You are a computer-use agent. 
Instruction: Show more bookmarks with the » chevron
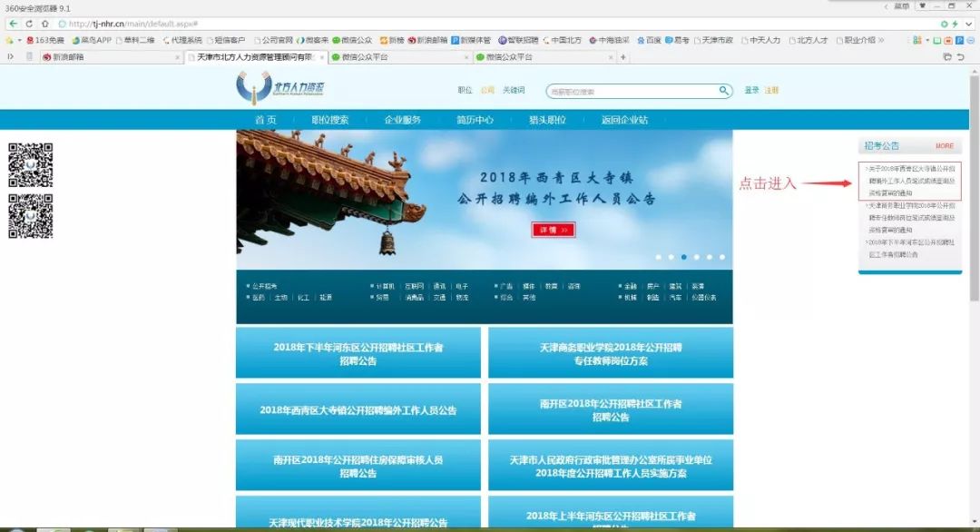pyautogui.click(x=881, y=40)
